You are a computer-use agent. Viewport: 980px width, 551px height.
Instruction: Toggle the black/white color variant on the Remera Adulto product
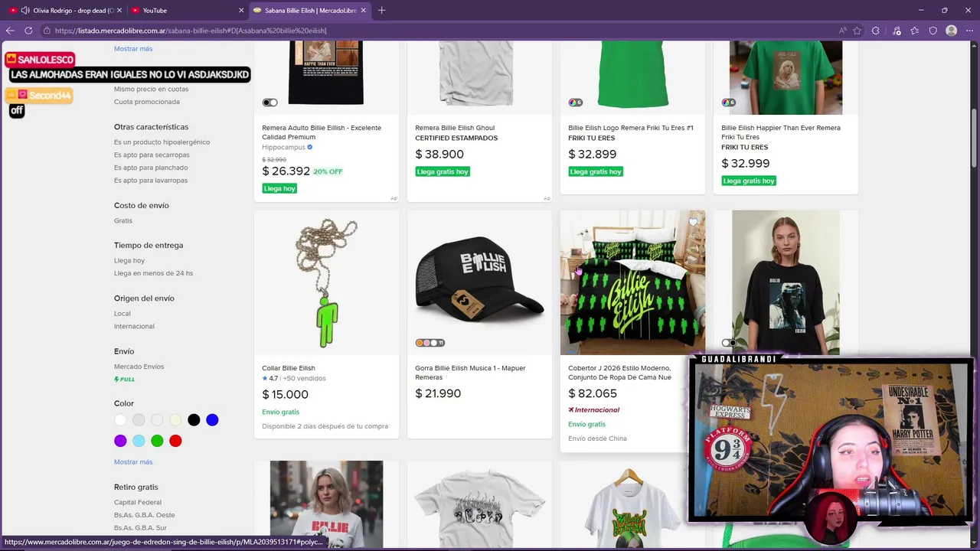tap(269, 103)
